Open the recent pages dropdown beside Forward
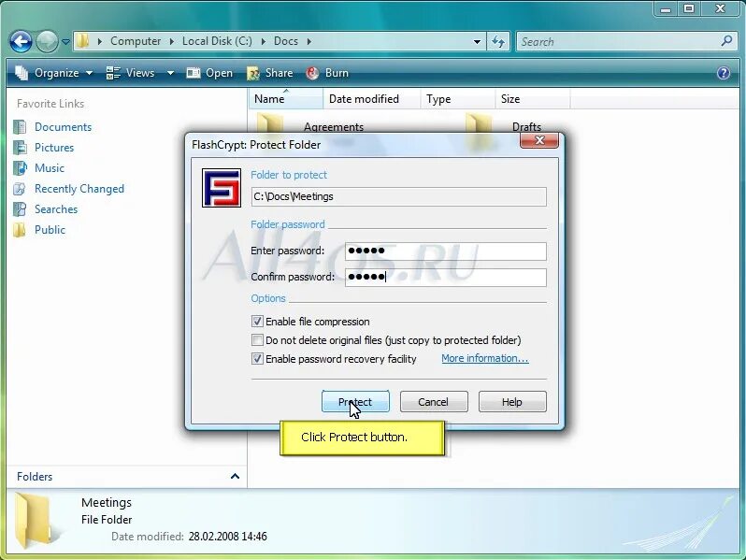This screenshot has height=560, width=746. [x=65, y=42]
